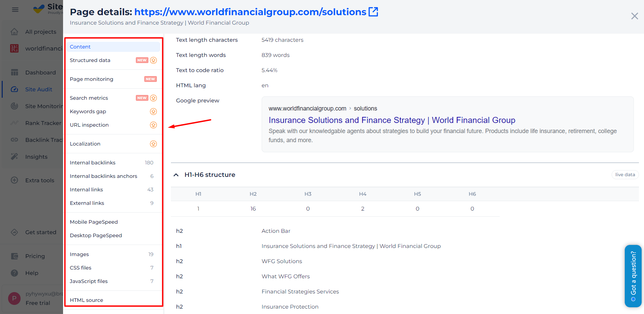644x314 pixels.
Task: Click the Rank Tracker sidebar icon
Action: pyautogui.click(x=14, y=123)
